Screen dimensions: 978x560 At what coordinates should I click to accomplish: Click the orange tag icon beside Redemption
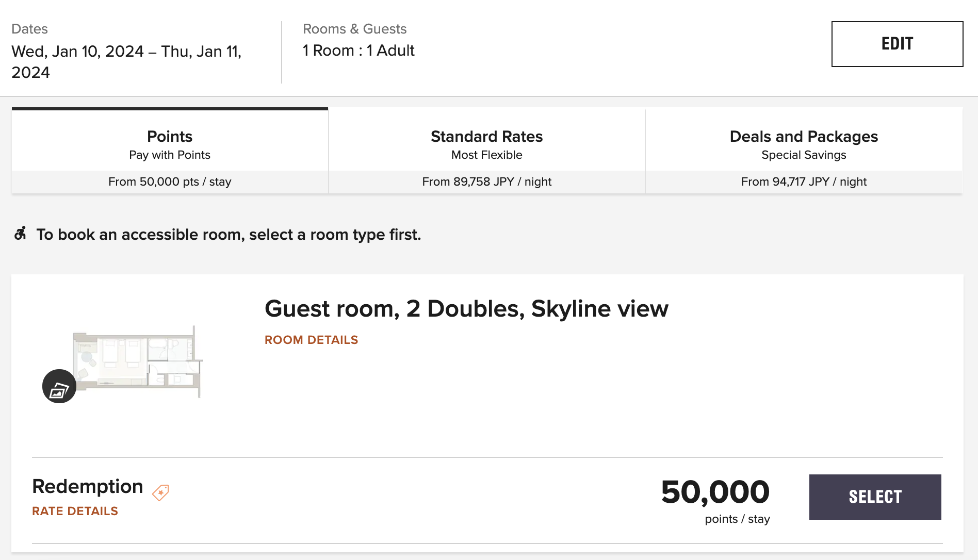pos(160,492)
